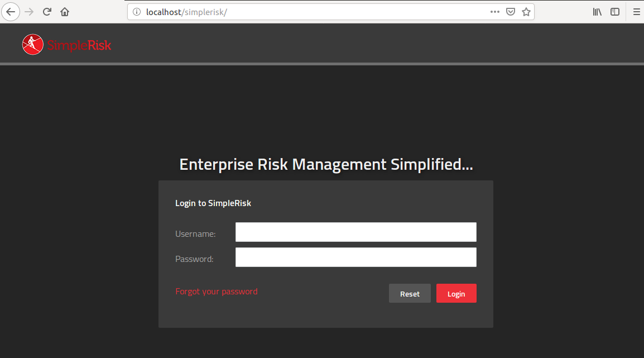644x358 pixels.
Task: Go back with the browser back arrow
Action: pos(11,12)
